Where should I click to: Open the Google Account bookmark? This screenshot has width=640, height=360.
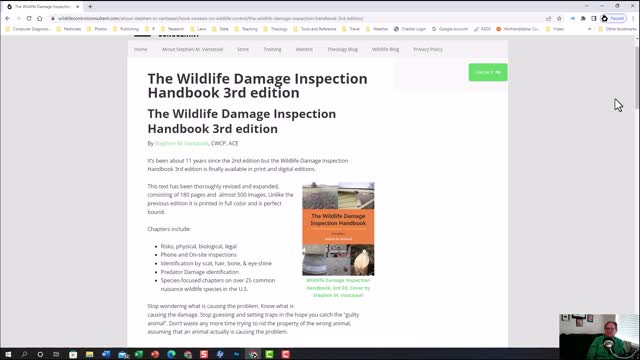coord(449,29)
